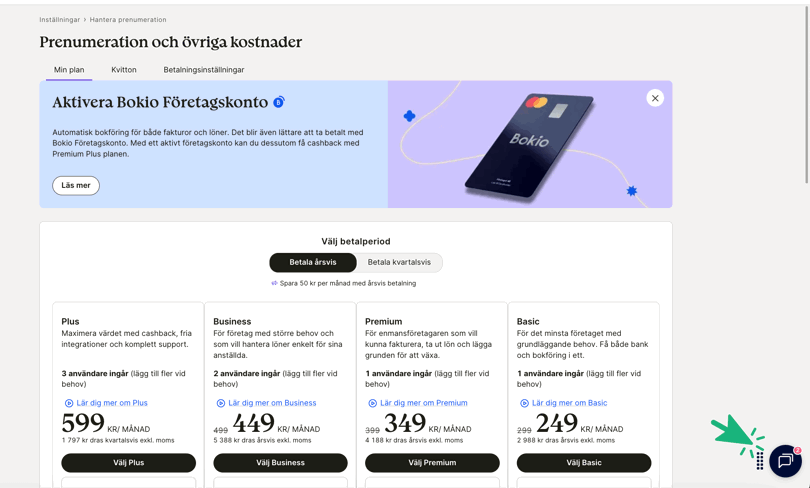Viewport: 810px width, 488px height.
Task: Choose the Välj Premium button
Action: click(x=432, y=463)
